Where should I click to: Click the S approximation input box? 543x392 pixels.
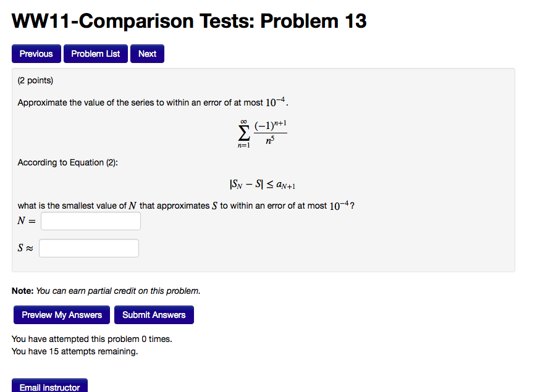88,248
